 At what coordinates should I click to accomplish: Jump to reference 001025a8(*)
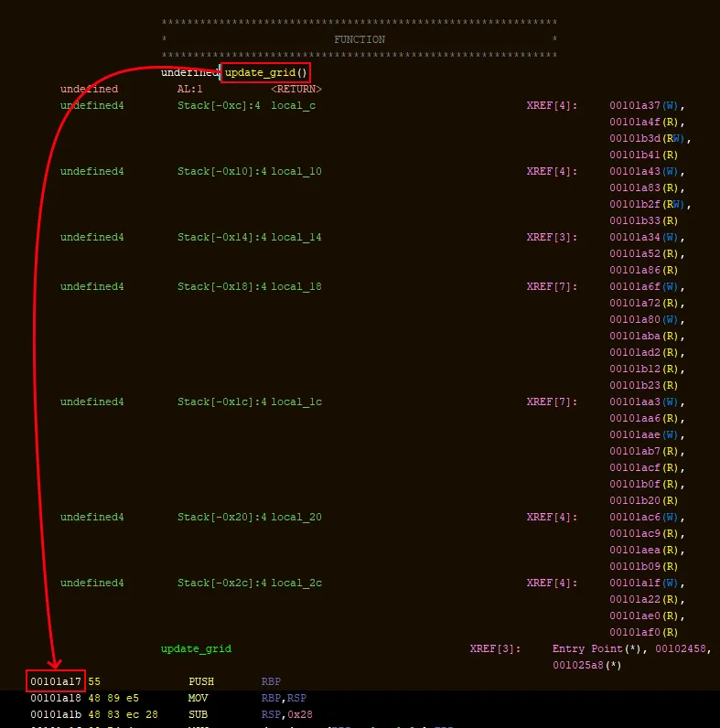(586, 665)
